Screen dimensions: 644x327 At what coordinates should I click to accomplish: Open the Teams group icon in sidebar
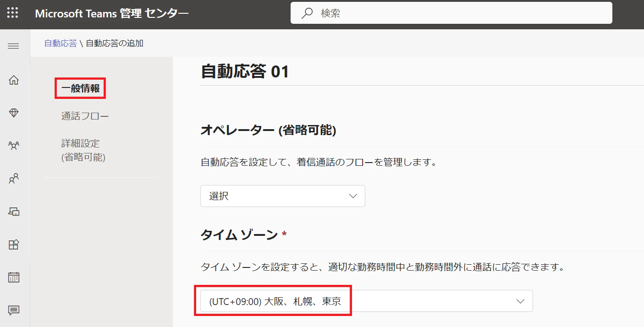click(x=14, y=146)
